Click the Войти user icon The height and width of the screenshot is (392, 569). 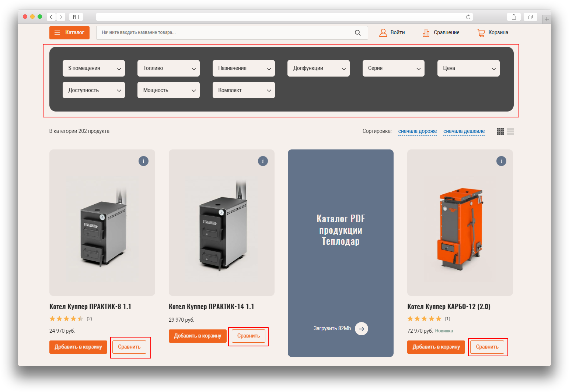pyautogui.click(x=383, y=33)
